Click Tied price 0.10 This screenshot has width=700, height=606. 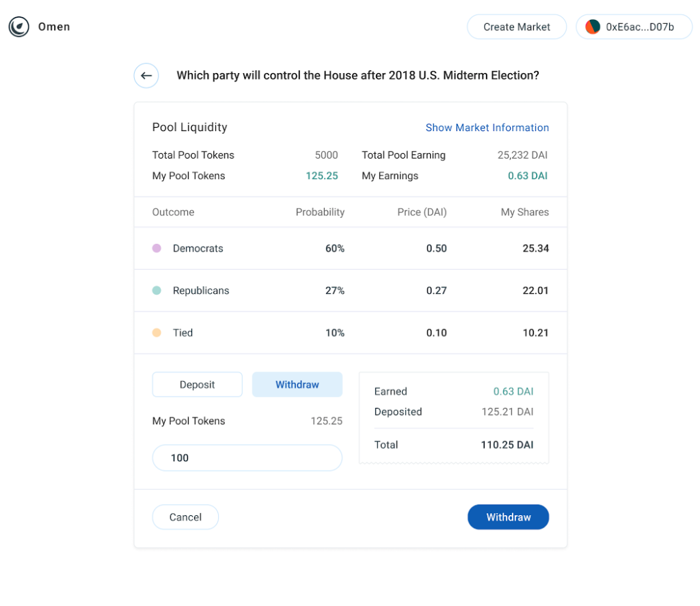pos(437,333)
